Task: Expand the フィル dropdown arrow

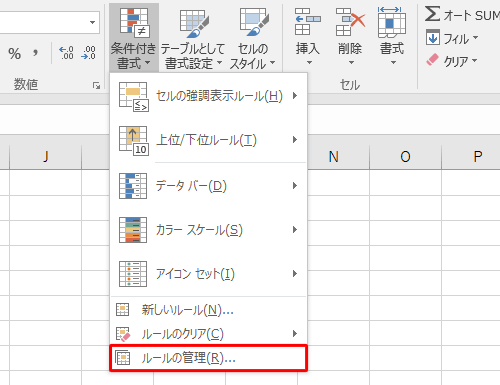Action: click(475, 37)
